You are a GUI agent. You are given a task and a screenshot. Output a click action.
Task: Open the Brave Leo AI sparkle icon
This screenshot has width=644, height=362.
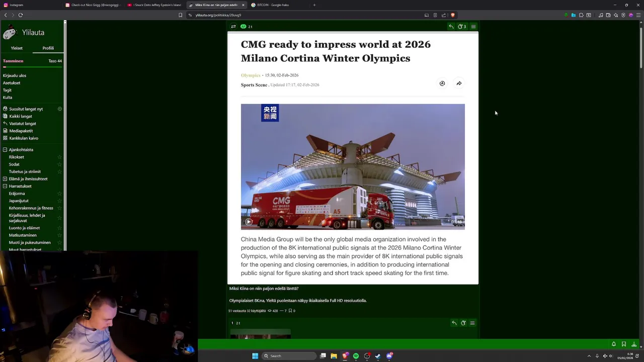pyautogui.click(x=616, y=15)
